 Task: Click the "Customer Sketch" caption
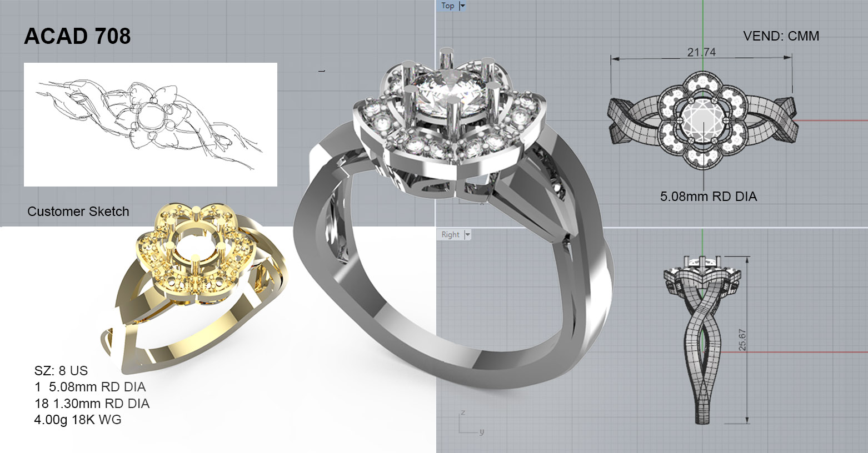click(78, 212)
